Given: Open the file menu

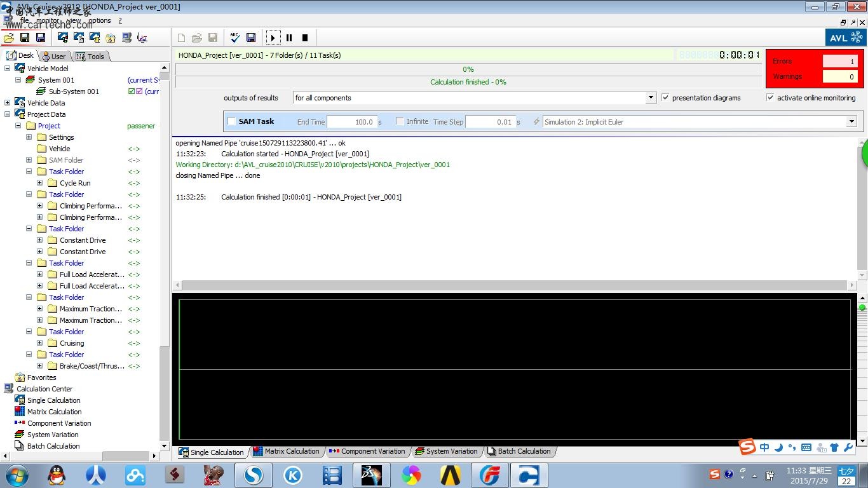Looking at the screenshot, I should pyautogui.click(x=24, y=20).
